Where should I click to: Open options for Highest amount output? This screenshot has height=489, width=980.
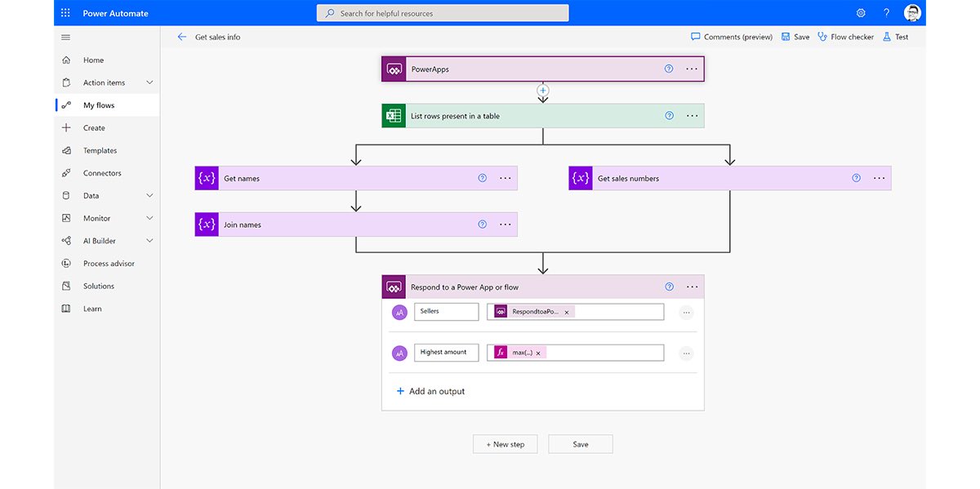686,353
